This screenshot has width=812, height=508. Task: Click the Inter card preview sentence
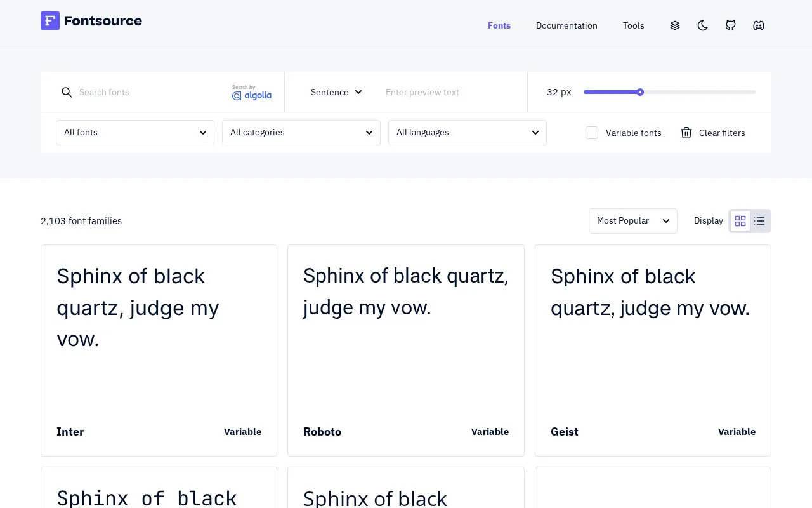[138, 308]
